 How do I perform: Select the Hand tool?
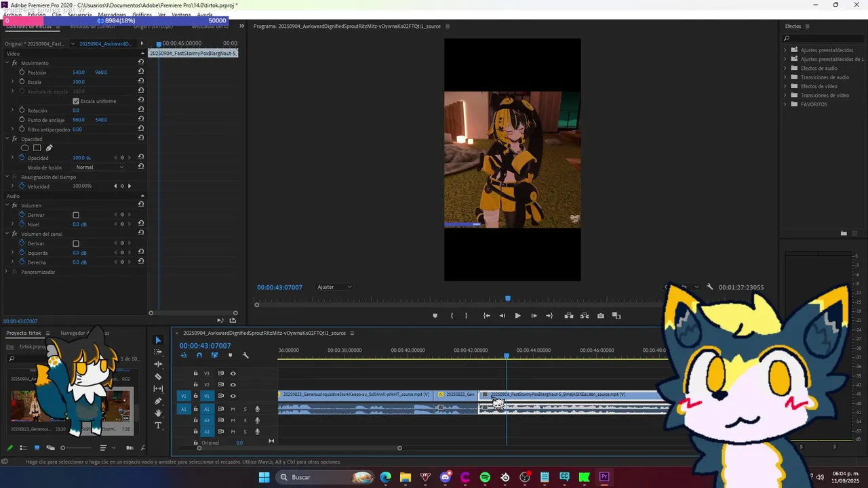158,413
